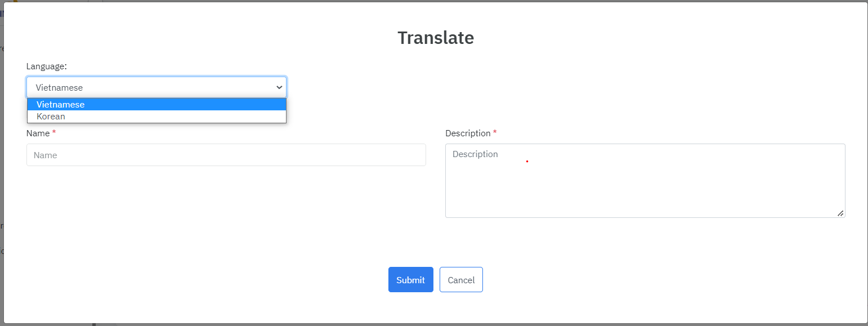
Task: Click the Name placeholder text
Action: coord(46,155)
